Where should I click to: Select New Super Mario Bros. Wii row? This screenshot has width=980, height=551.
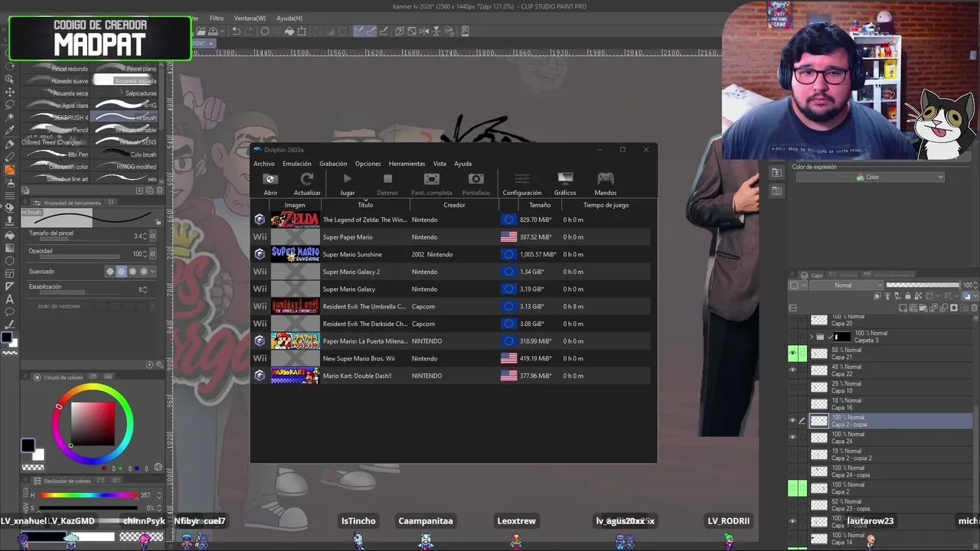click(x=452, y=358)
